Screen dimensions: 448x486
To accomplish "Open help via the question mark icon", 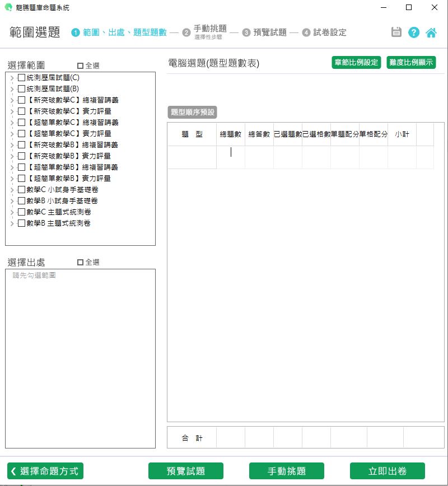I will [414, 32].
